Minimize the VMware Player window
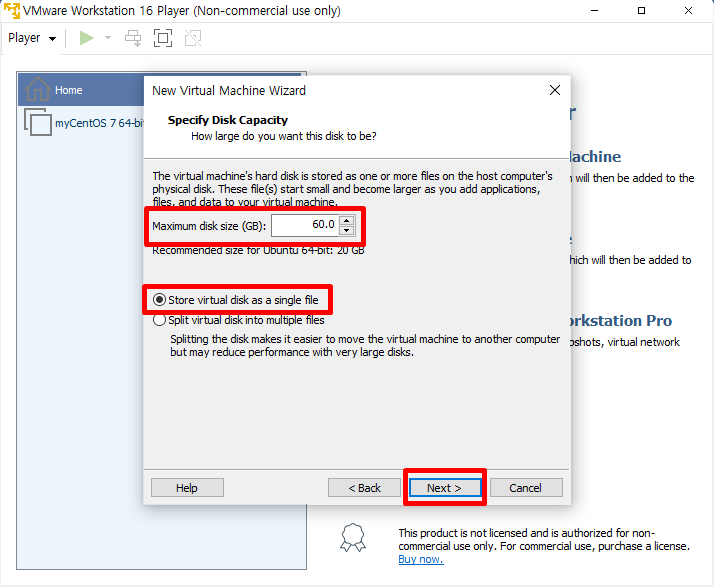This screenshot has height=587, width=714. coord(594,10)
